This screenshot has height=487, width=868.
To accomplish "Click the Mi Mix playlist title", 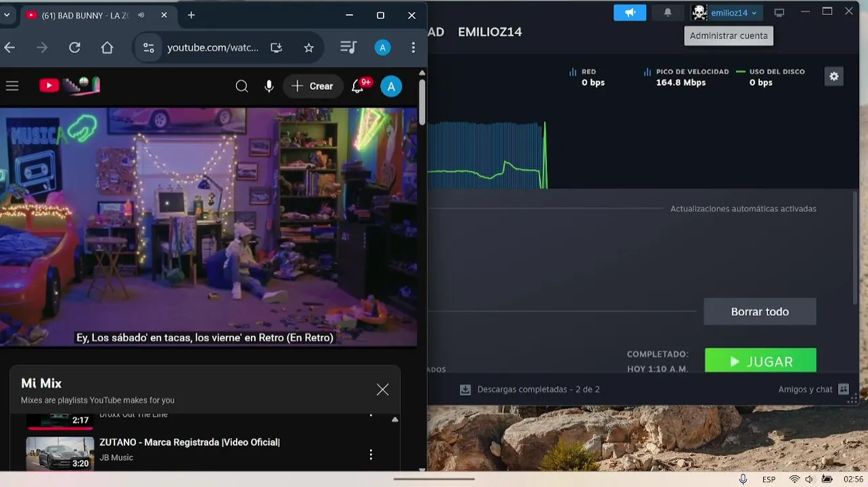I will pos(41,384).
